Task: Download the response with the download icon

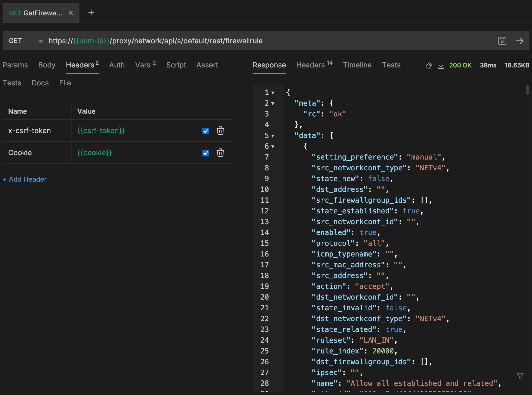Action: click(x=441, y=65)
